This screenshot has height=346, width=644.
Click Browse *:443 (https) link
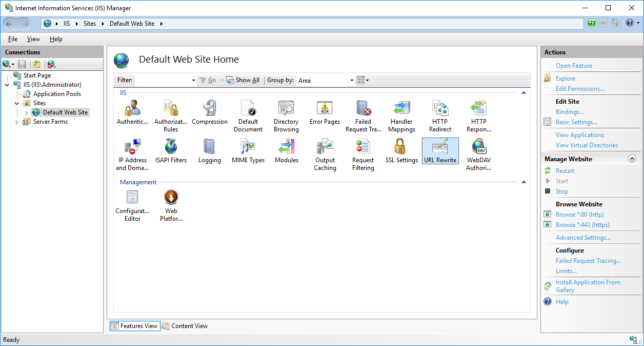click(x=582, y=225)
